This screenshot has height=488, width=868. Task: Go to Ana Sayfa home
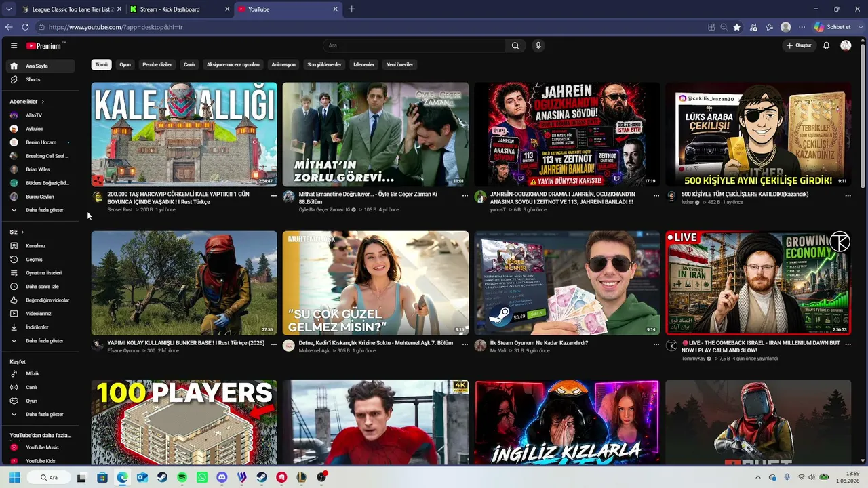tap(41, 66)
